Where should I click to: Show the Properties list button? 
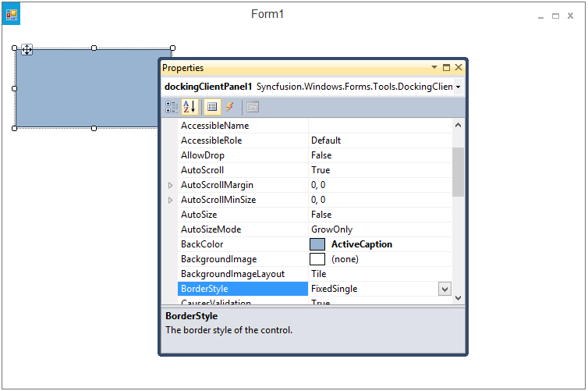click(x=212, y=108)
